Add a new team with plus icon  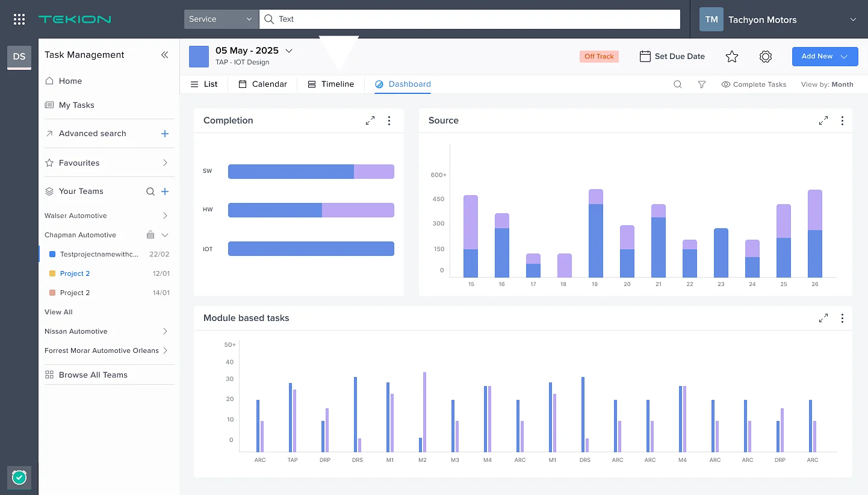[x=165, y=191]
